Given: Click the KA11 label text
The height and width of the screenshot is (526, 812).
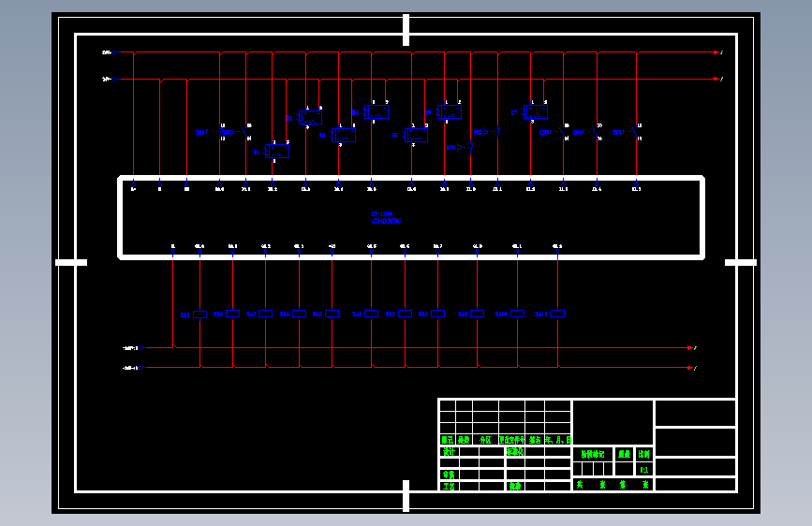Looking at the screenshot, I should [x=540, y=314].
